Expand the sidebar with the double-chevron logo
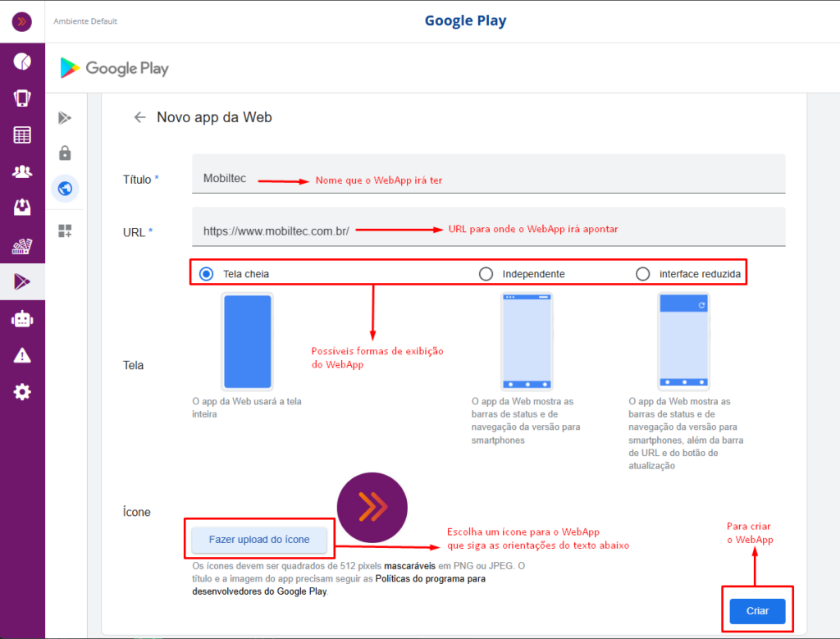This screenshot has width=840, height=639. click(22, 21)
